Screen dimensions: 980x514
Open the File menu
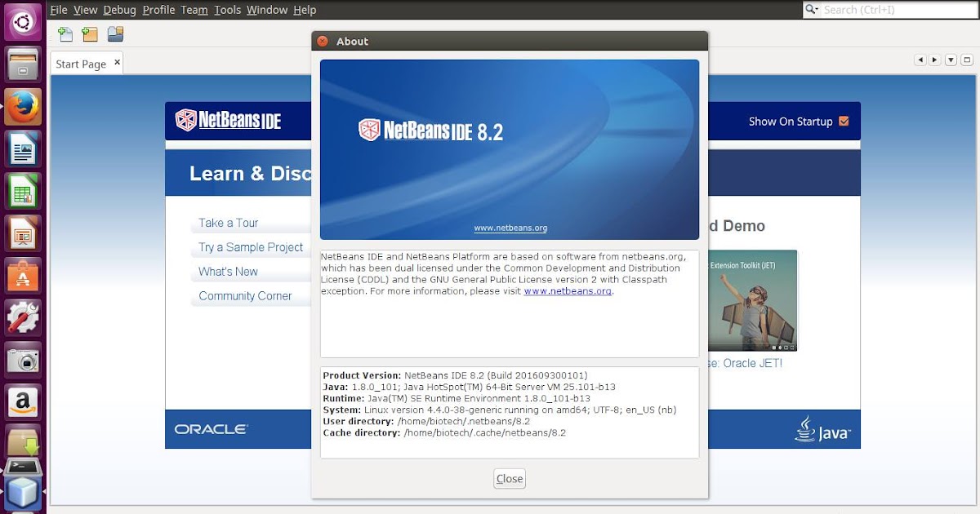click(59, 10)
